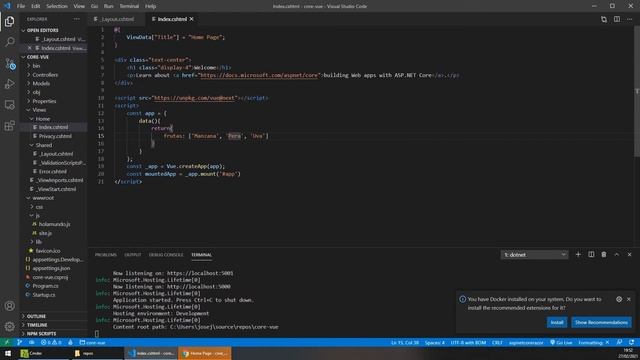
Task: Click Show Recommendations button
Action: click(x=601, y=322)
